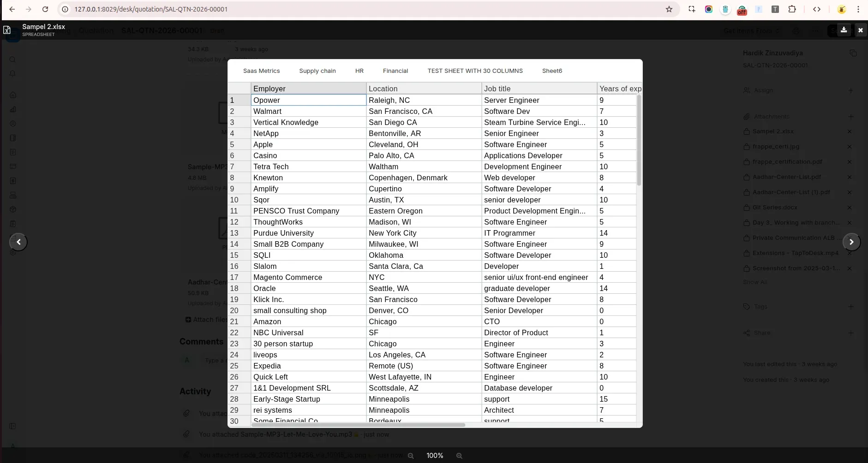The height and width of the screenshot is (463, 868).
Task: Select the Walmart employer cell
Action: point(309,111)
